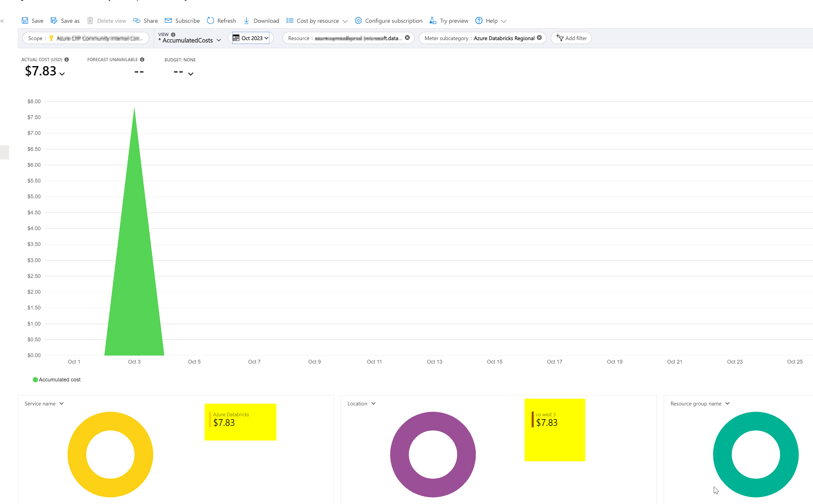Open the Scope selector pill
The height and width of the screenshot is (504, 813).
tap(86, 38)
